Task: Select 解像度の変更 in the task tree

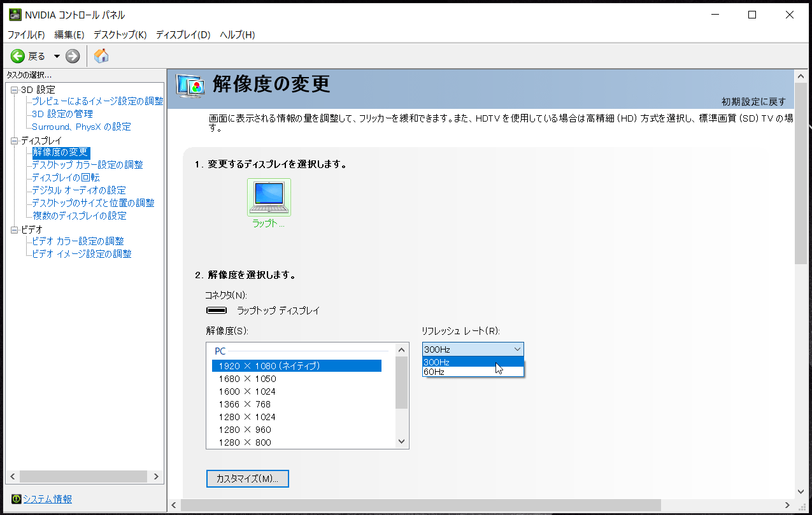Action: click(61, 152)
